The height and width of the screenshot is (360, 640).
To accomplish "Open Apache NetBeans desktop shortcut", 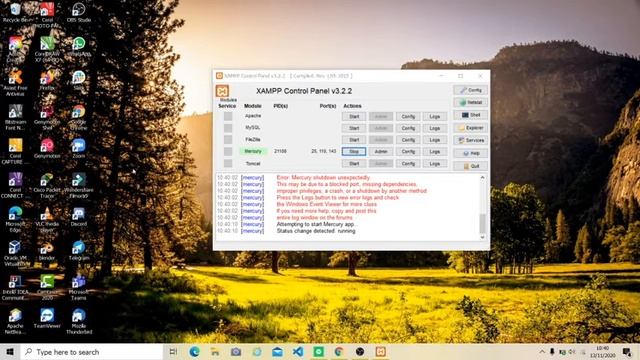I will [x=16, y=322].
